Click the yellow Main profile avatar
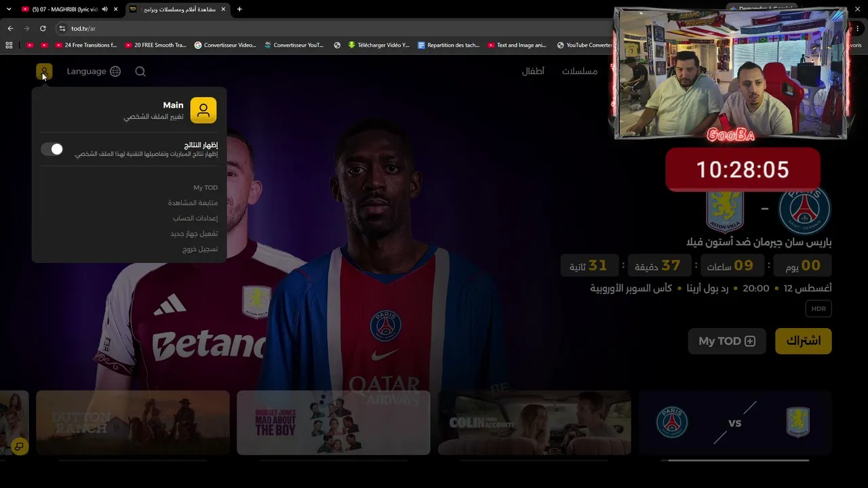The image size is (868, 488). (203, 110)
